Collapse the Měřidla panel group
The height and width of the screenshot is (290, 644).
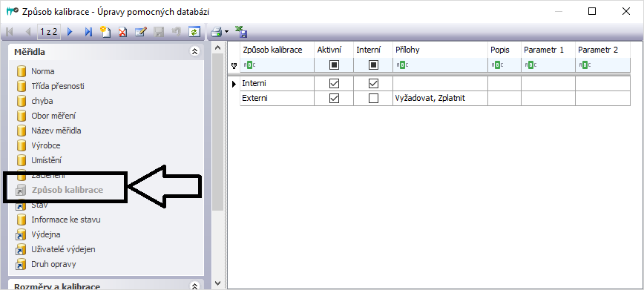coord(194,52)
